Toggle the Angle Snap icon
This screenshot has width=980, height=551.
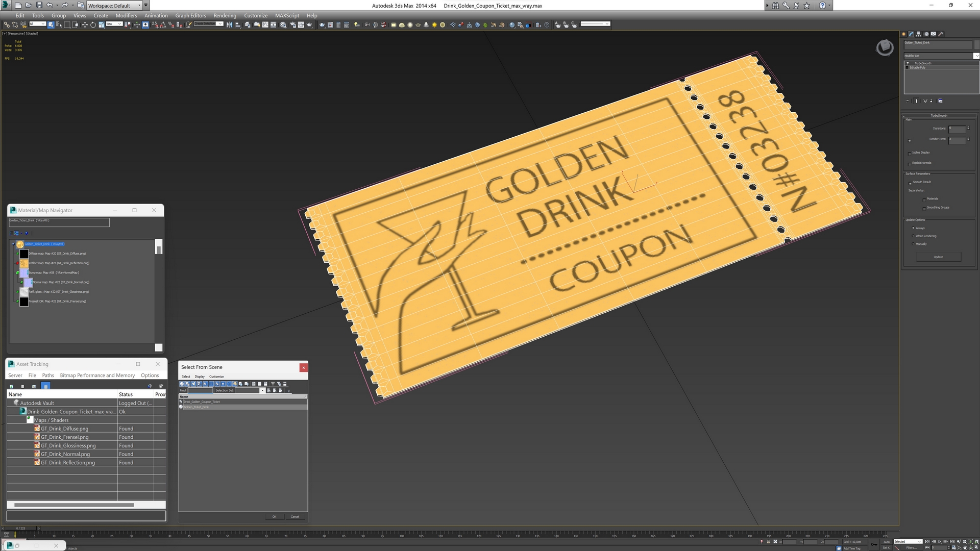point(163,24)
